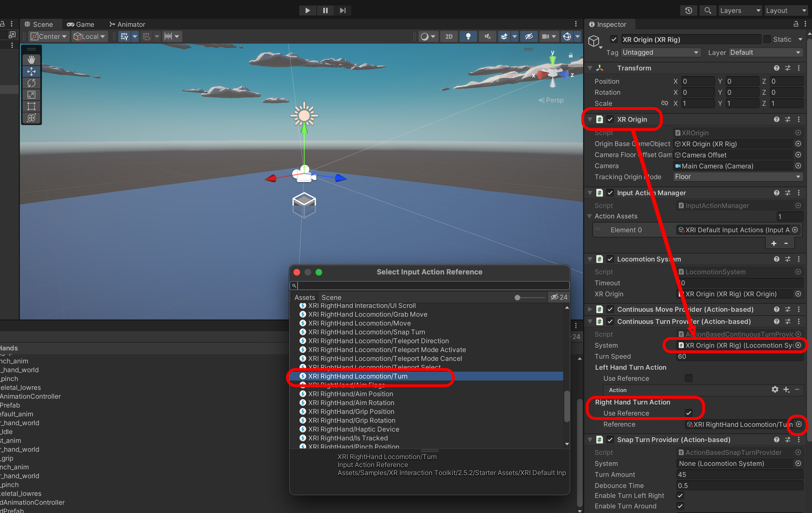Open the Tracking Origin Mode dropdown

(737, 177)
